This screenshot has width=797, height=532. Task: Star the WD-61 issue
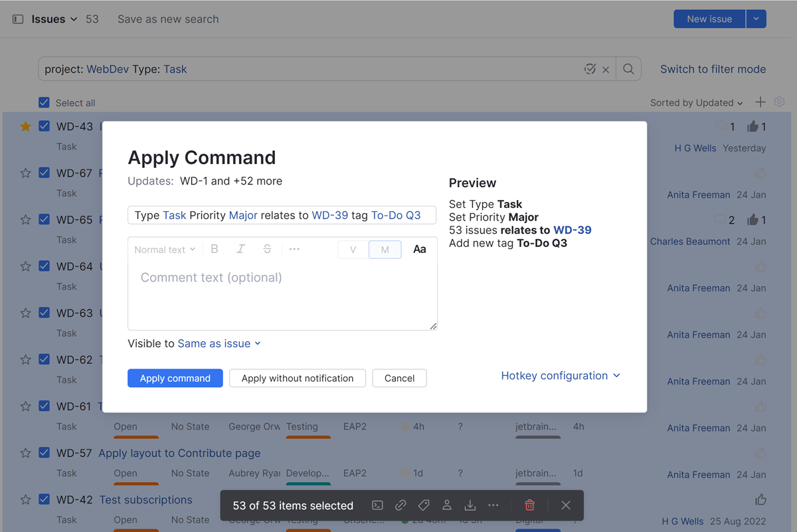pyautogui.click(x=25, y=406)
